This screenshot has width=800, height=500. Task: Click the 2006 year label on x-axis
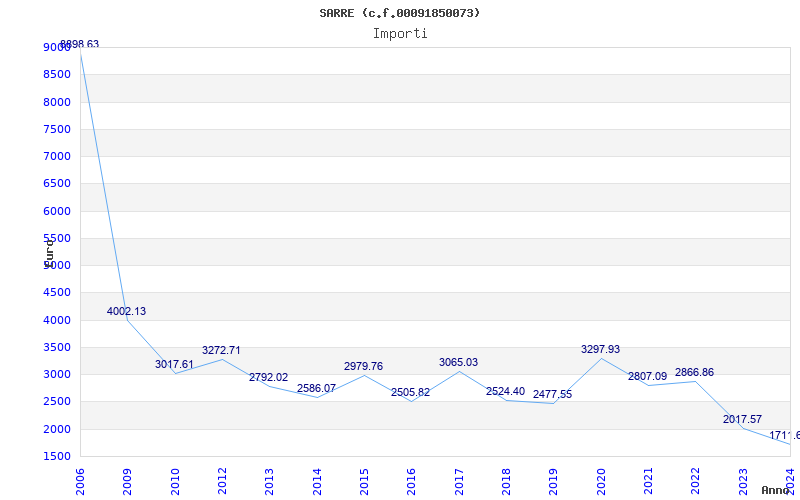80,480
